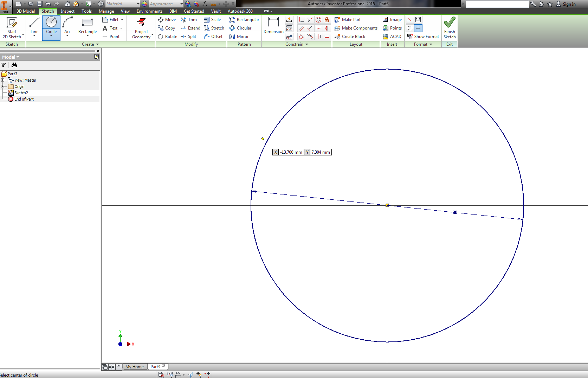The height and width of the screenshot is (378, 588).
Task: Open the Inspect ribbon tab
Action: coord(67,11)
